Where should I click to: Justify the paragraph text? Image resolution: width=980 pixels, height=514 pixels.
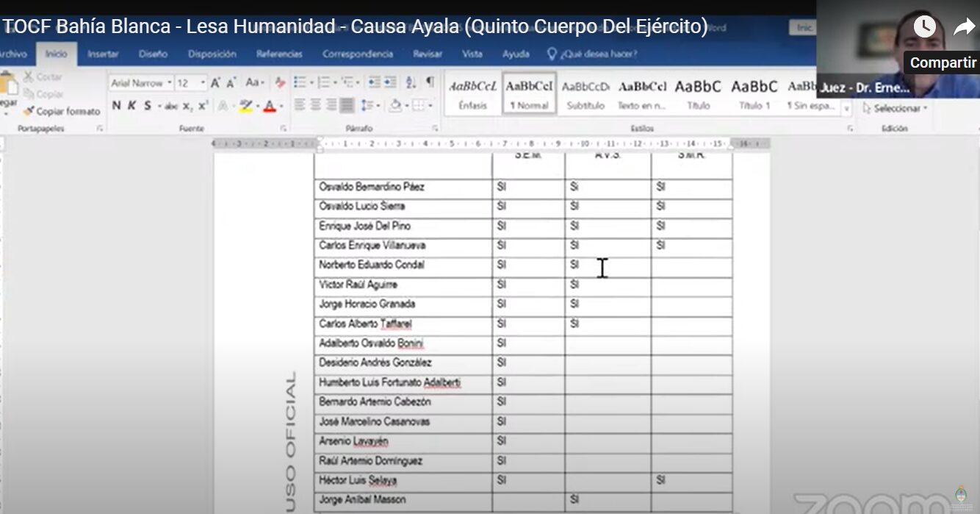pyautogui.click(x=347, y=106)
